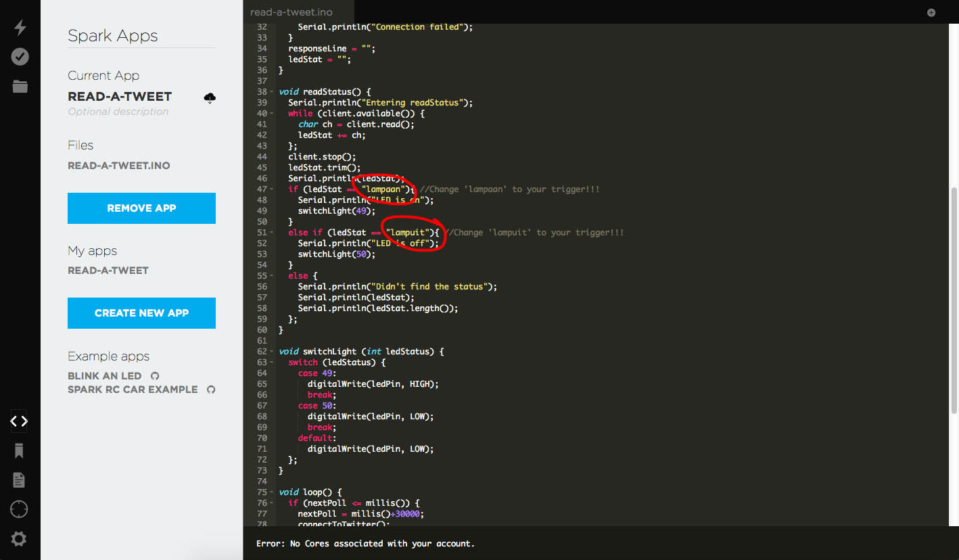Click the cloud download icon beside READ-A-TWEET

pos(210,98)
